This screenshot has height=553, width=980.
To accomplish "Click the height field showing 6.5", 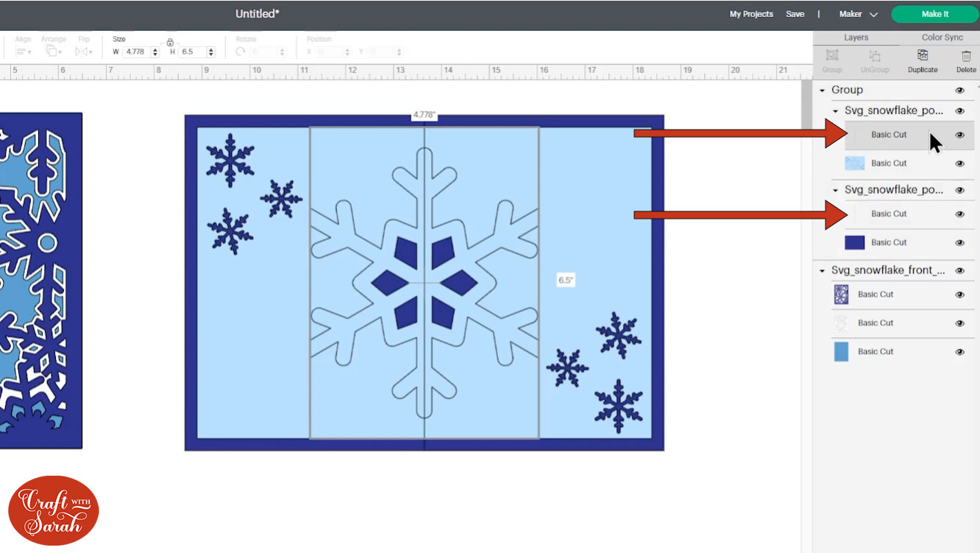I will coord(193,52).
